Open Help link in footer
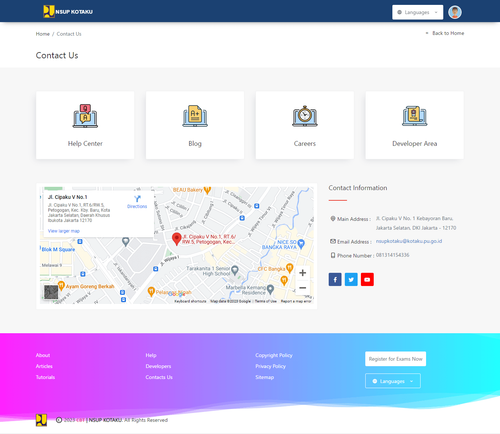This screenshot has width=500, height=434. (x=151, y=355)
